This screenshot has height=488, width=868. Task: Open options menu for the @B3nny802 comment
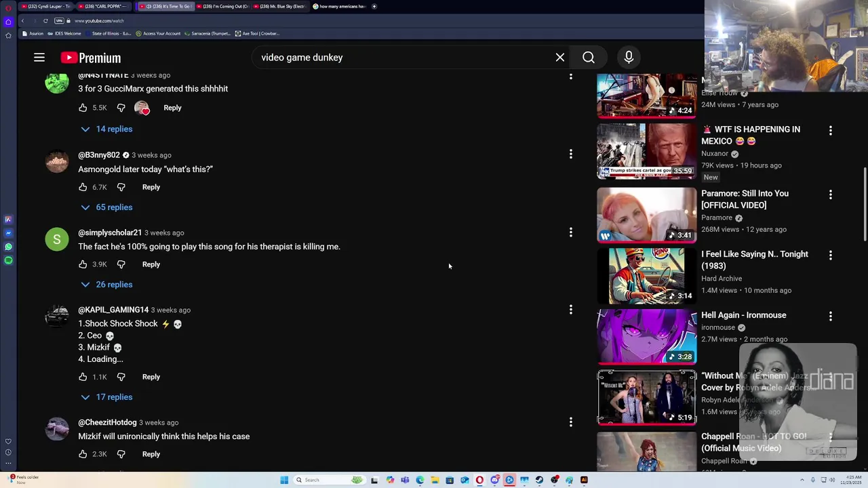coord(571,155)
